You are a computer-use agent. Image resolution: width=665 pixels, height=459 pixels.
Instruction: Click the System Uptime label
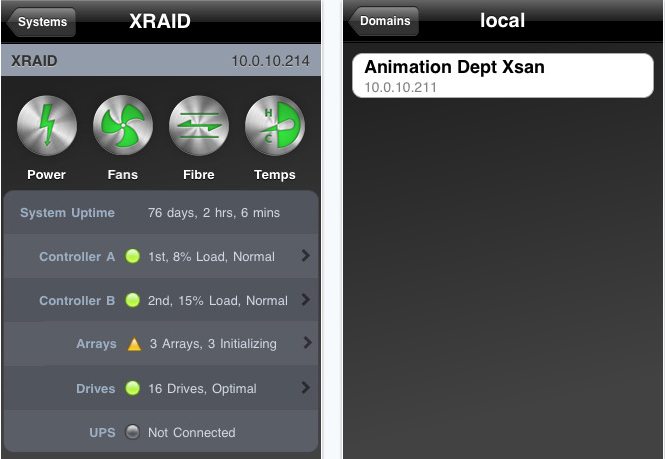tap(67, 213)
